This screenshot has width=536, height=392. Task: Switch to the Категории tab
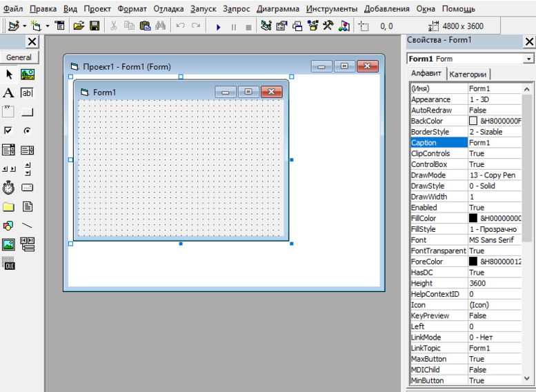click(468, 75)
